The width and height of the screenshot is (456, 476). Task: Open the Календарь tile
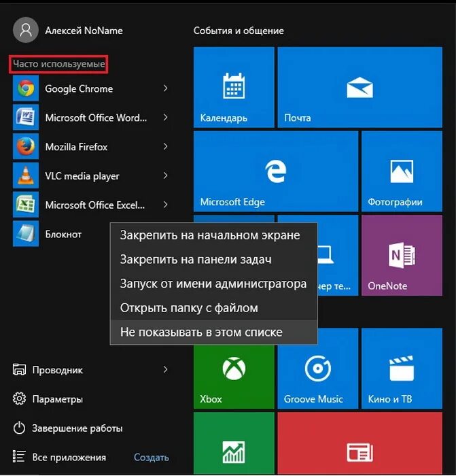coord(234,87)
